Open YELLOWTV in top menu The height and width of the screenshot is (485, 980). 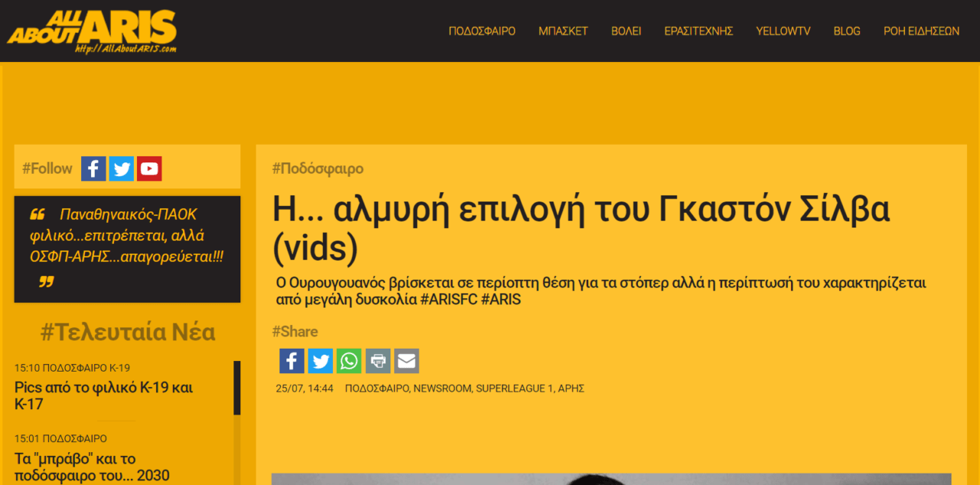[782, 31]
